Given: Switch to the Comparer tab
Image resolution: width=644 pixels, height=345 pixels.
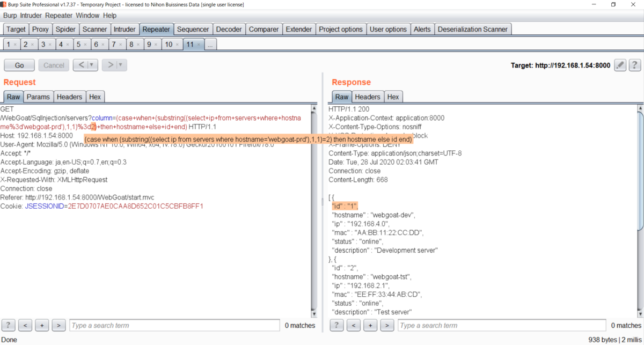Looking at the screenshot, I should tap(264, 29).
